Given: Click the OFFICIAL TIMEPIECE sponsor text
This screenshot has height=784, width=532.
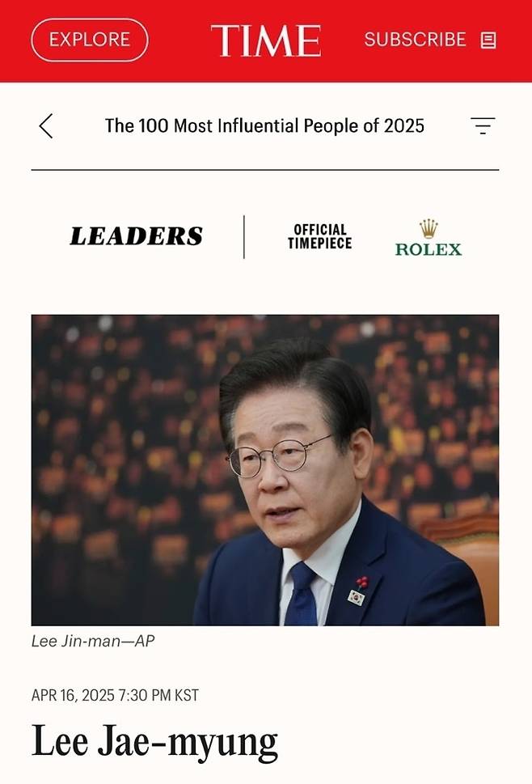Looking at the screenshot, I should point(319,236).
